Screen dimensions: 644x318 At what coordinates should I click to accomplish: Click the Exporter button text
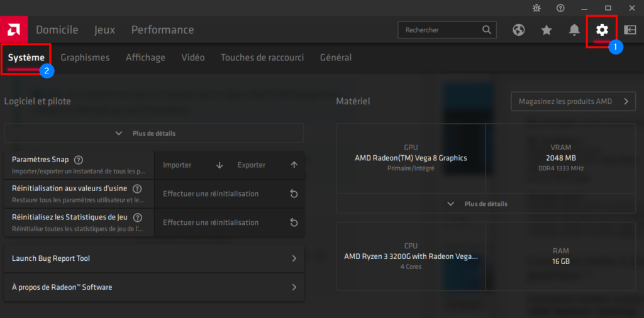click(x=252, y=165)
